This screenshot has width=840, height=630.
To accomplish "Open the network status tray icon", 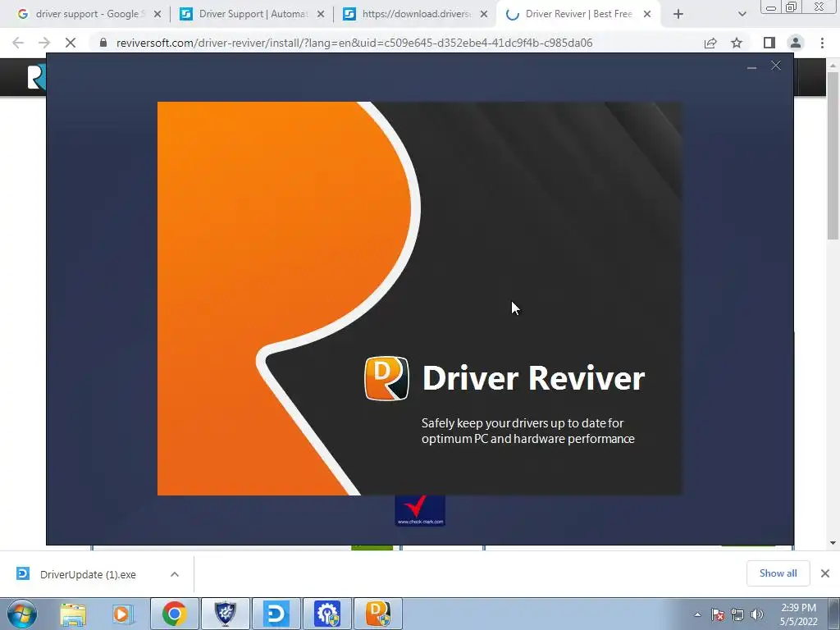I will (737, 614).
